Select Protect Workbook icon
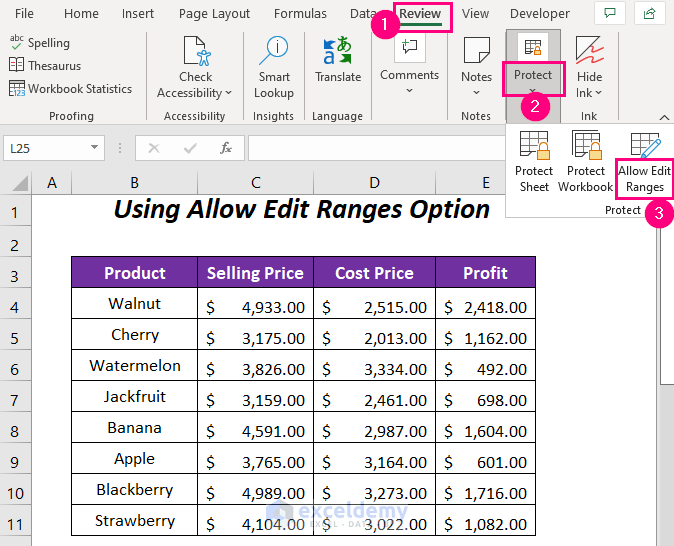The image size is (674, 546). click(x=585, y=150)
